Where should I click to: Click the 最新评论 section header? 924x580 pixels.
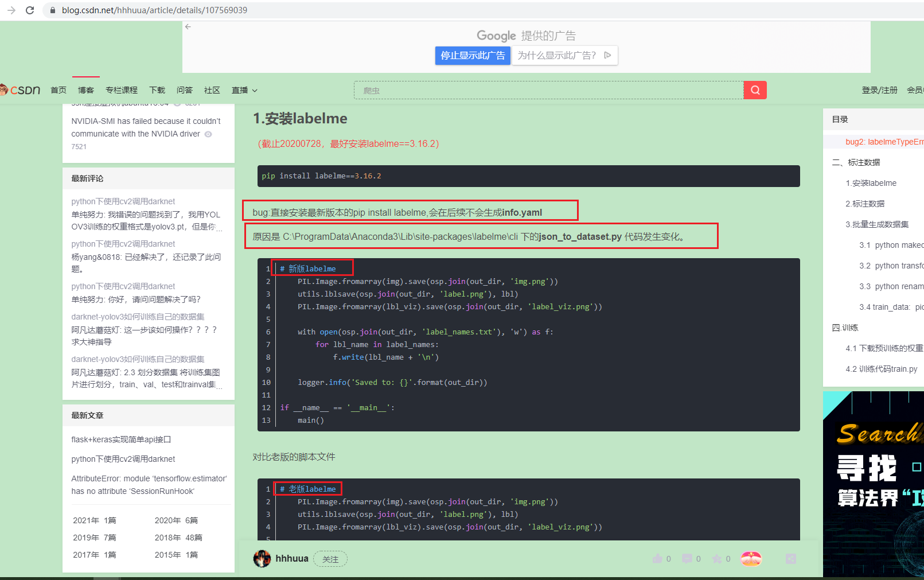(87, 178)
